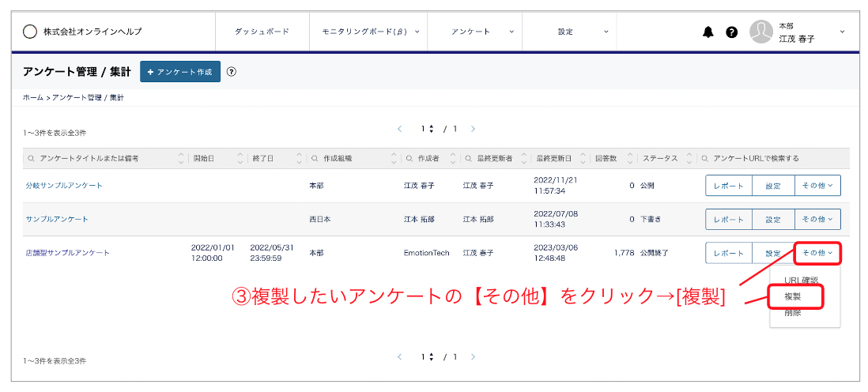The image size is (868, 392).
Task: Sort by 最終更新日 column arrows
Action: tap(583, 158)
